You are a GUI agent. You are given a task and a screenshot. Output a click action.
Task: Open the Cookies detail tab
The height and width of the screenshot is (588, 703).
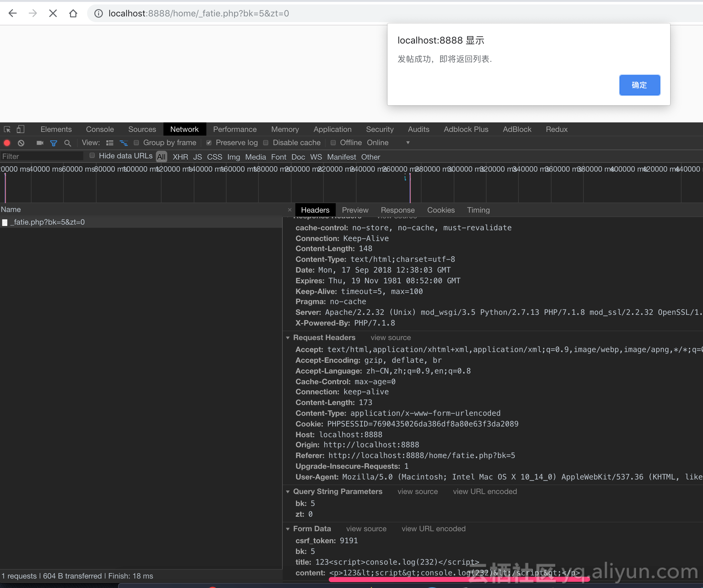441,210
